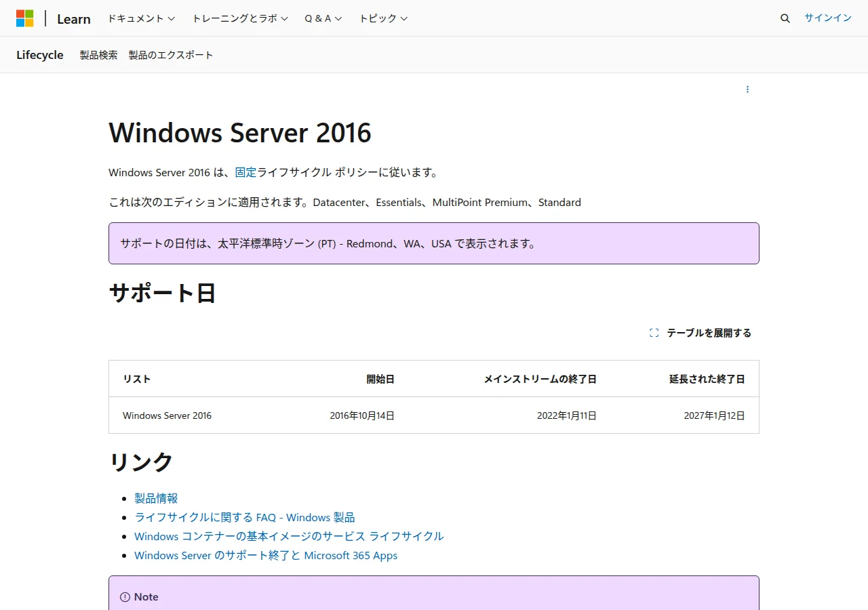Click the 延長された終了日 column header
The height and width of the screenshot is (610, 868).
pyautogui.click(x=707, y=379)
